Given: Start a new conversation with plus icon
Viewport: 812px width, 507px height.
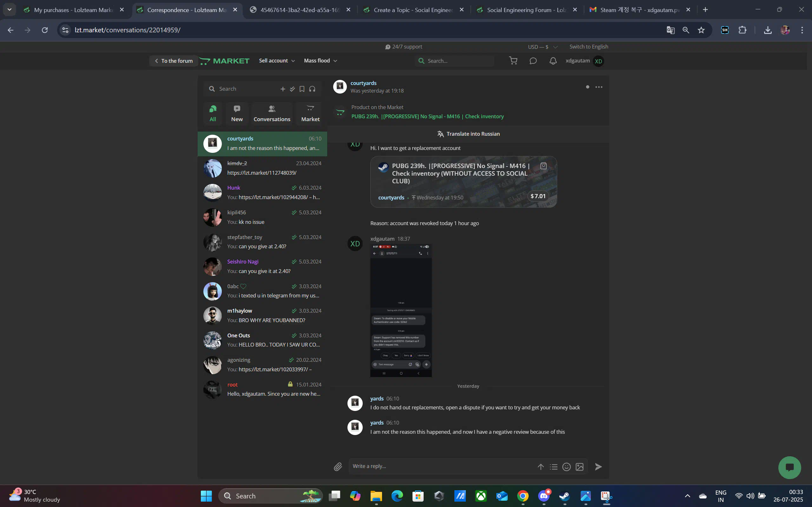Looking at the screenshot, I should [x=282, y=89].
